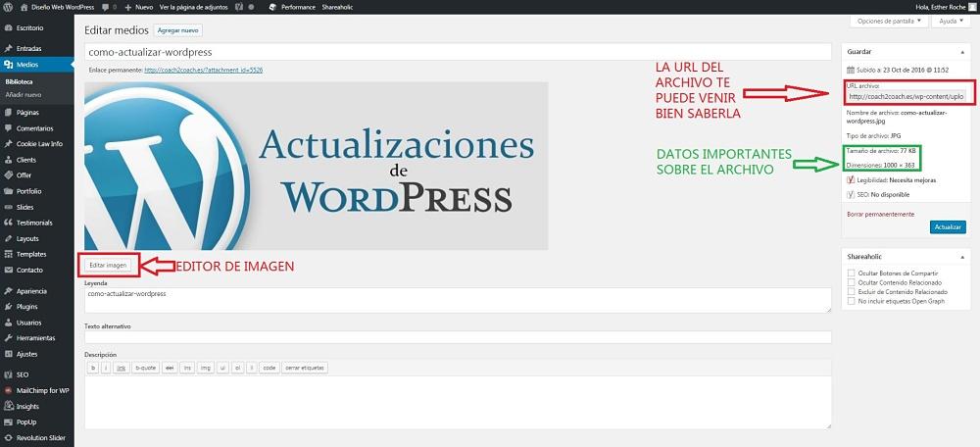Click the Apariencia brush icon
The height and width of the screenshot is (447, 980).
8,291
